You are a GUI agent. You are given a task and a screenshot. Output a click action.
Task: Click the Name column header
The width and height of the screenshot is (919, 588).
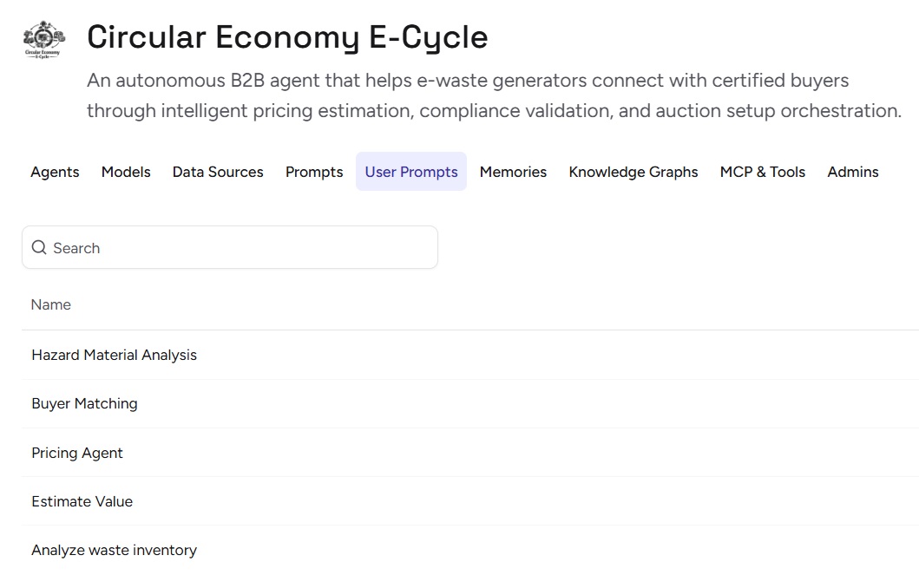pyautogui.click(x=51, y=304)
